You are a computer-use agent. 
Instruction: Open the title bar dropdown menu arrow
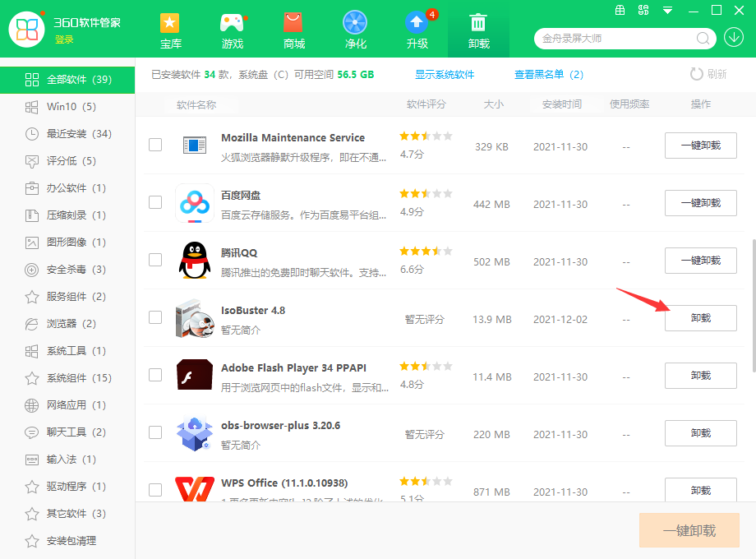click(668, 11)
